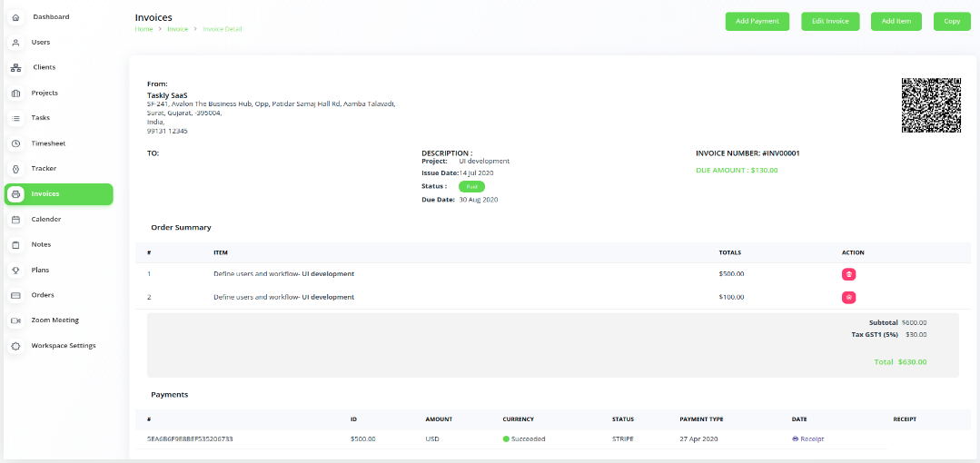The width and height of the screenshot is (980, 463).
Task: Go to the Tasks page
Action: (x=41, y=118)
